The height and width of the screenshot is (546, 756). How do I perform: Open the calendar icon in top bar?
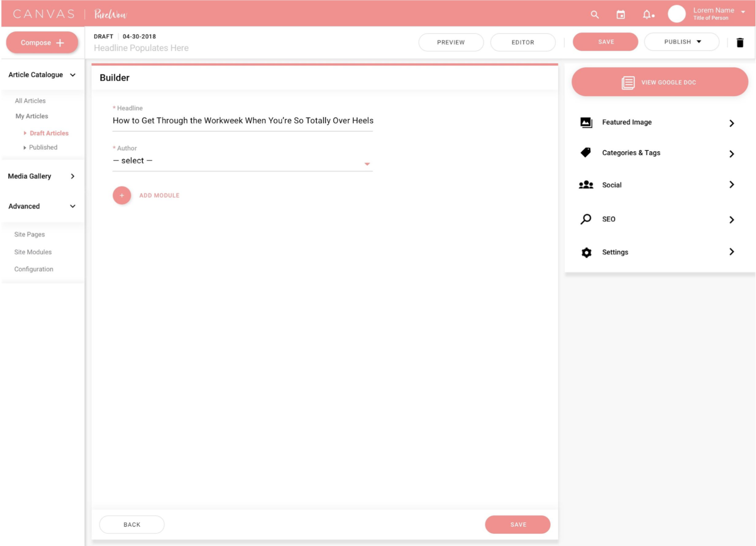point(620,15)
